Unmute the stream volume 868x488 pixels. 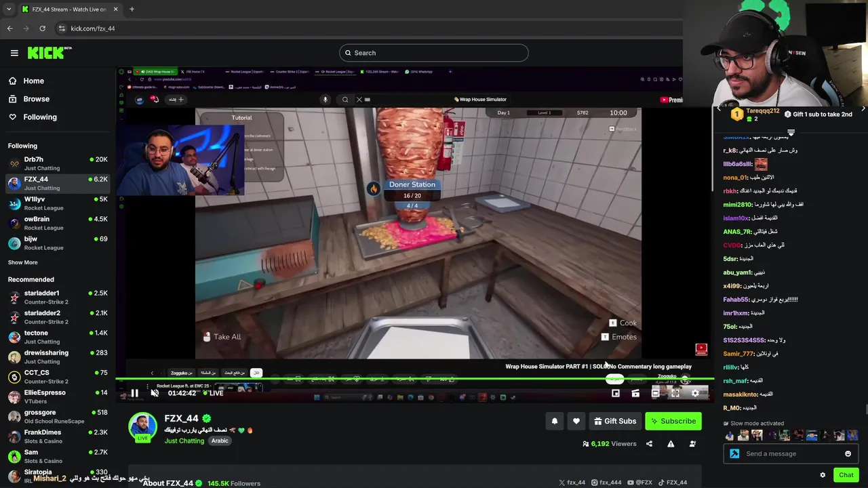tap(155, 393)
